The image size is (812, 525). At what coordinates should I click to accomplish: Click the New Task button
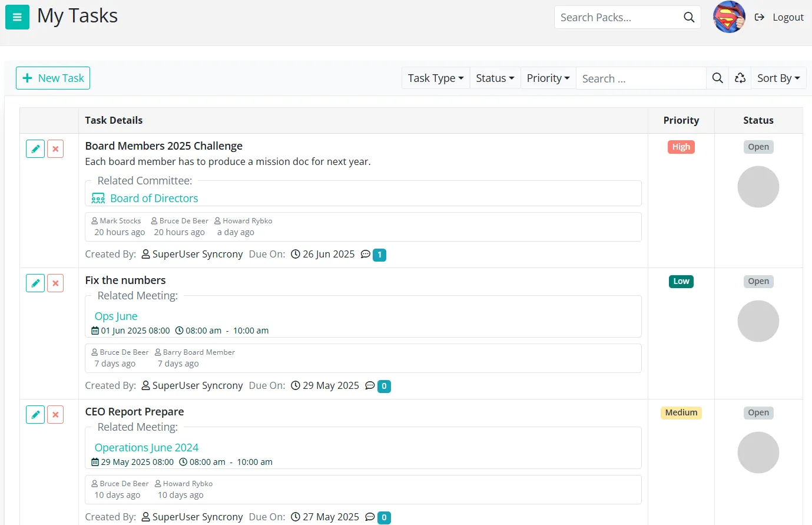point(53,78)
